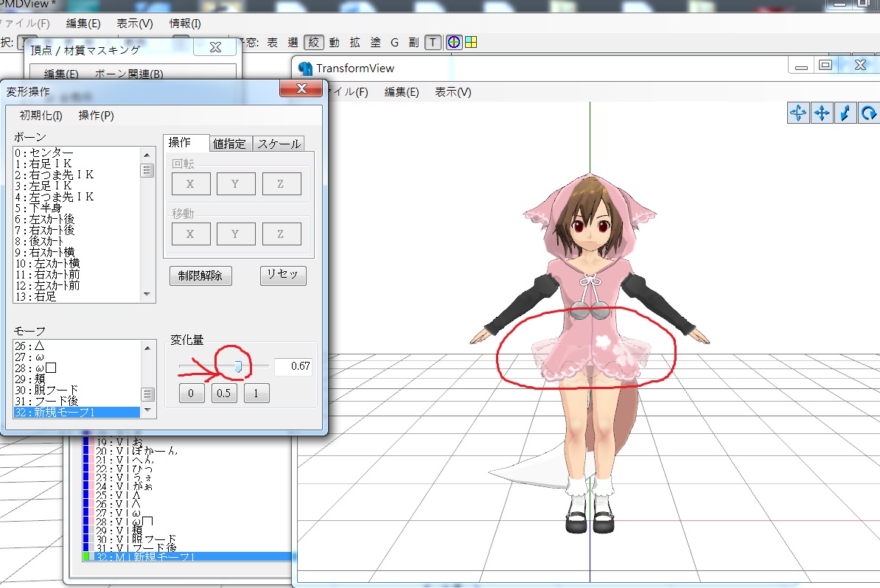The image size is (880, 588).
Task: Click G in the PMDView toolbar
Action: (394, 43)
